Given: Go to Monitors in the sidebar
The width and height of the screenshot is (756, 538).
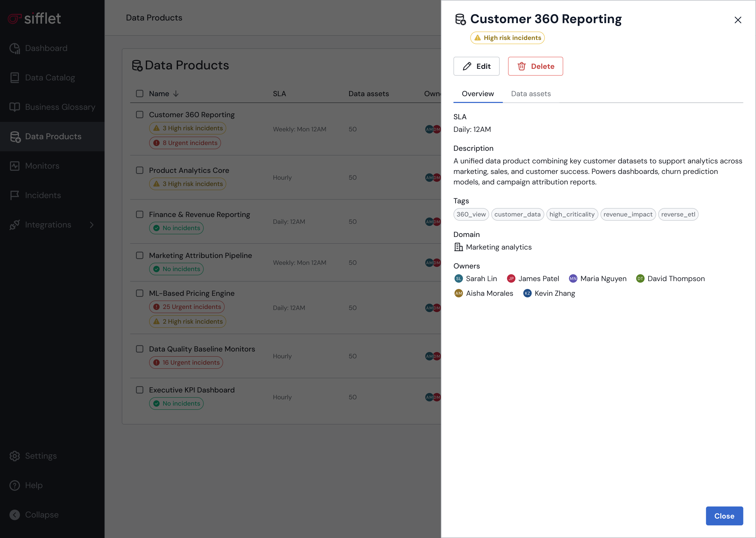Looking at the screenshot, I should (52, 166).
